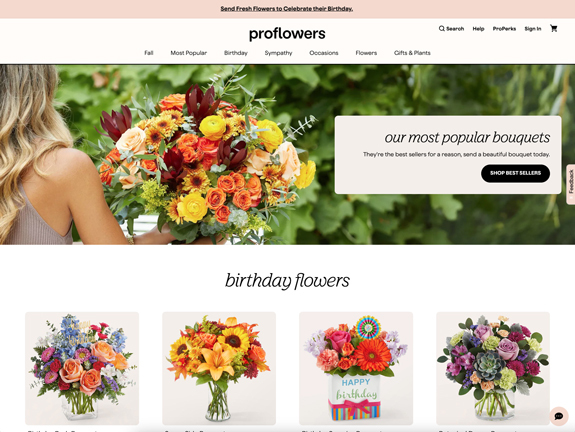Open the Happy Birthday vase bouquet
The image size is (575, 432).
(x=356, y=368)
